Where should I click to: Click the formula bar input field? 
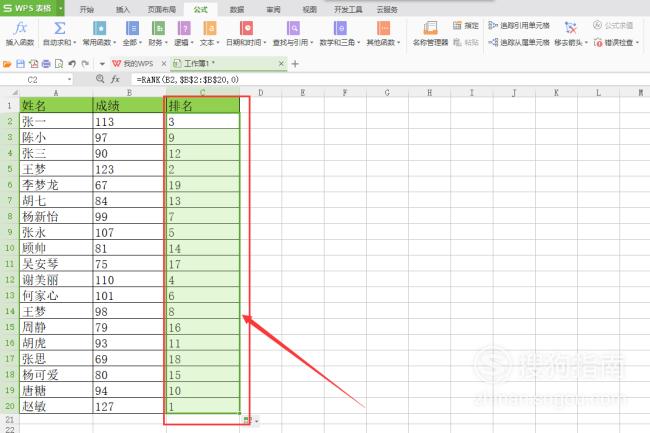(x=390, y=79)
